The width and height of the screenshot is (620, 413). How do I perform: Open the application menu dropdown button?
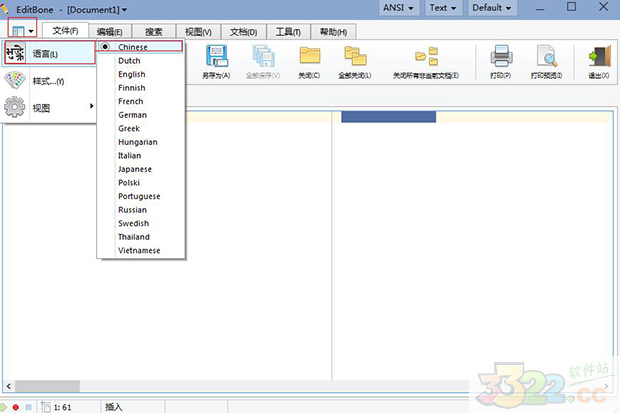pos(23,30)
